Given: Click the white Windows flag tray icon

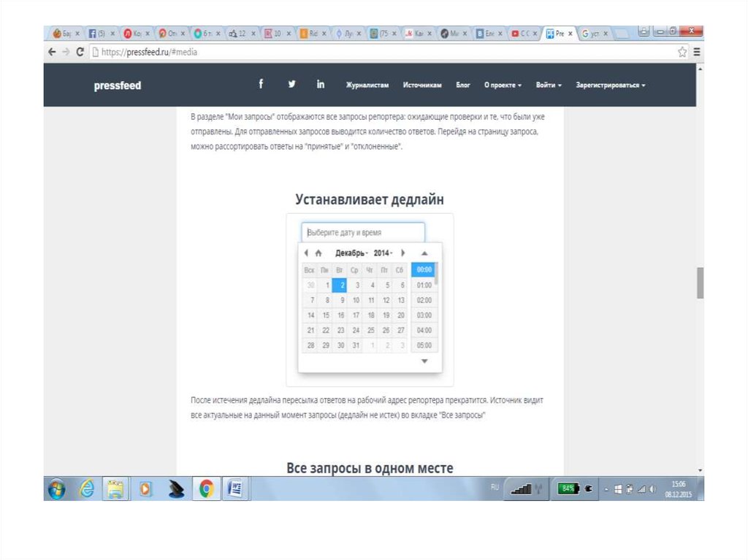Looking at the screenshot, I should coord(618,489).
